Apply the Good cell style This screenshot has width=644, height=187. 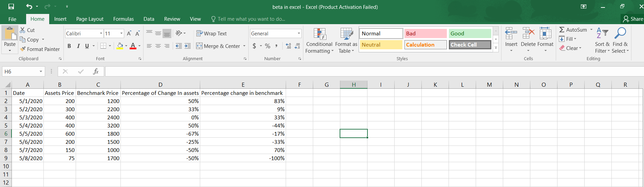click(x=470, y=33)
